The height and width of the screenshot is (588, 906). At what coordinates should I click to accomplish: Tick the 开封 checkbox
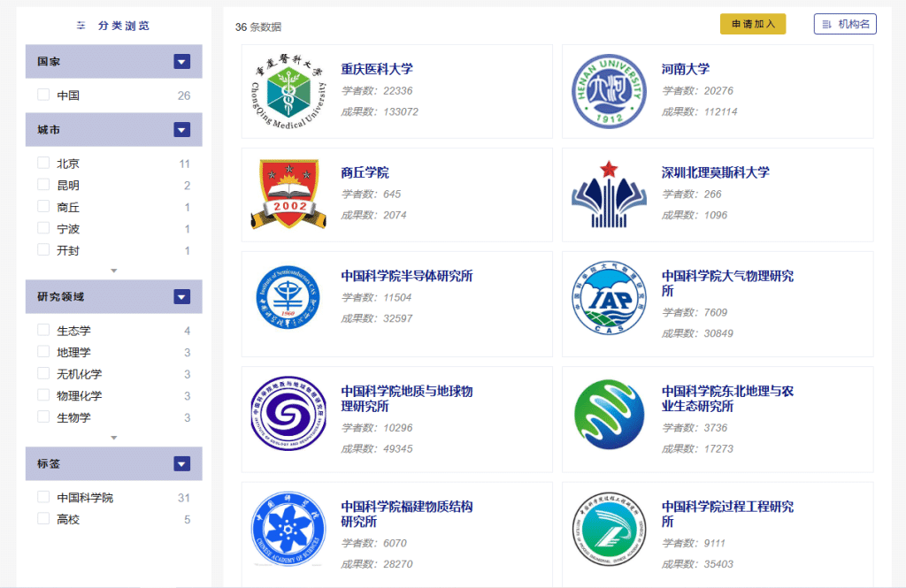coord(43,249)
